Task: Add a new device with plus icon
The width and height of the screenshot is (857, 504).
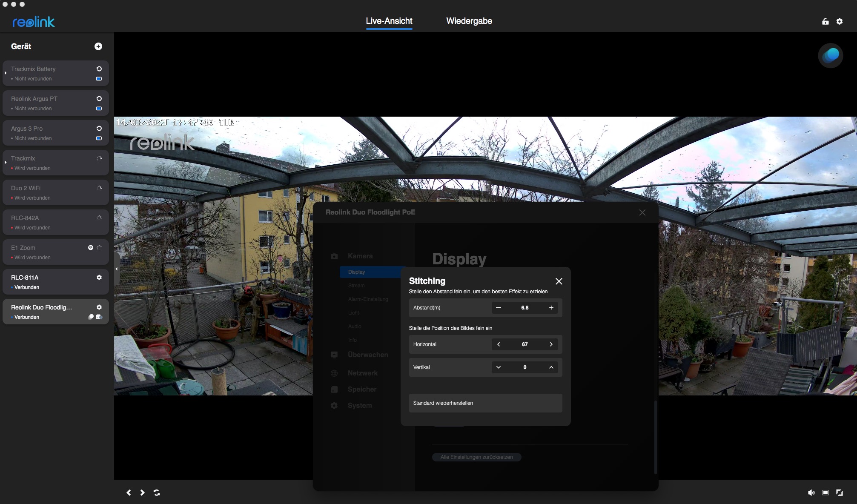Action: (x=98, y=46)
